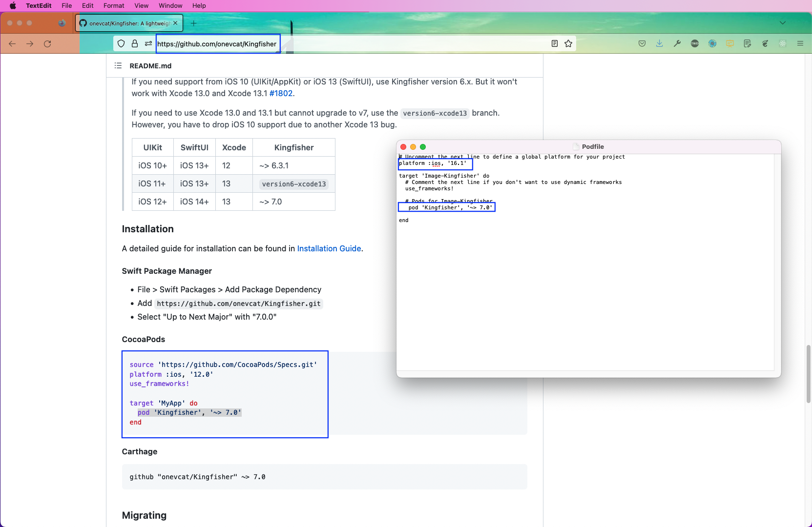The height and width of the screenshot is (527, 812).
Task: Click inline code version6-xcode13 in paragraph
Action: pos(435,113)
